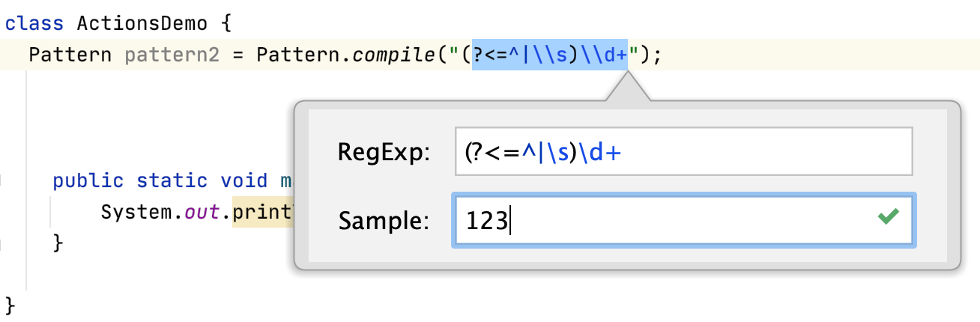Viewport: 980px width, 322px height.
Task: Click the static keyword
Action: point(172,180)
